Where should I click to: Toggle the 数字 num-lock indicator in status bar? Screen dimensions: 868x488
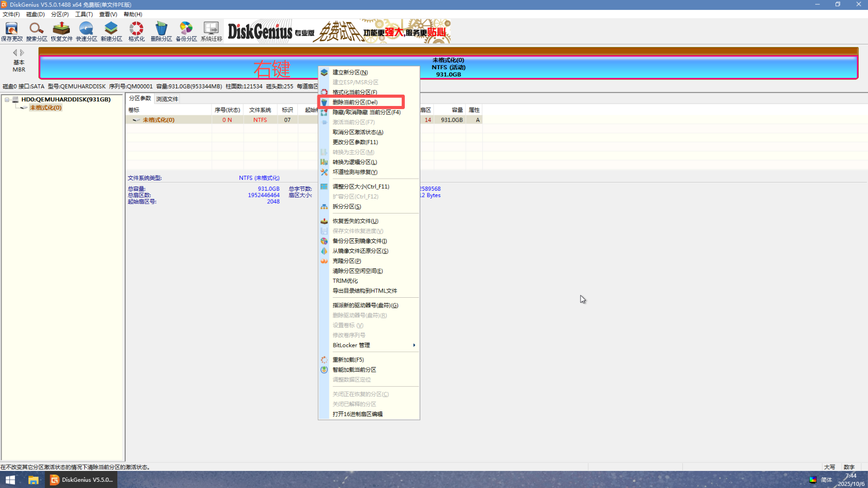click(848, 467)
